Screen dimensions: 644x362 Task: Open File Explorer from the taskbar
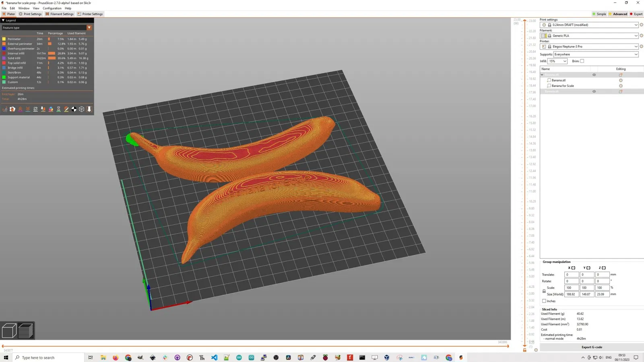[103, 358]
